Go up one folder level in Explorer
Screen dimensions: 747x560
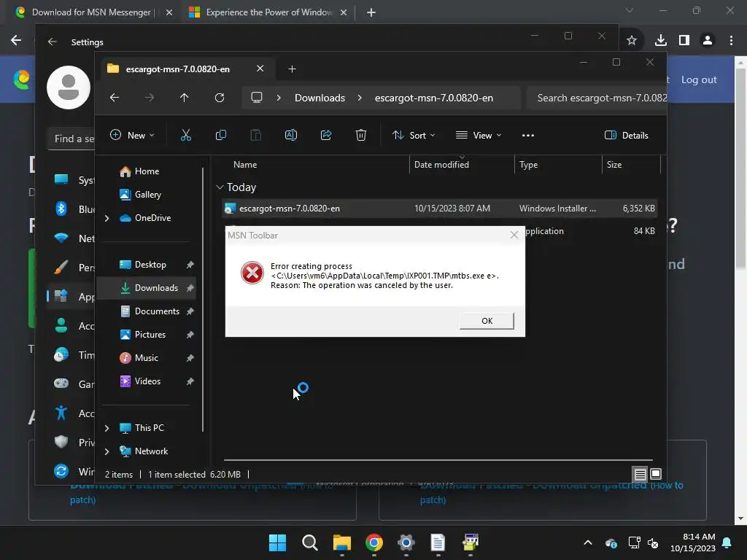coord(185,98)
